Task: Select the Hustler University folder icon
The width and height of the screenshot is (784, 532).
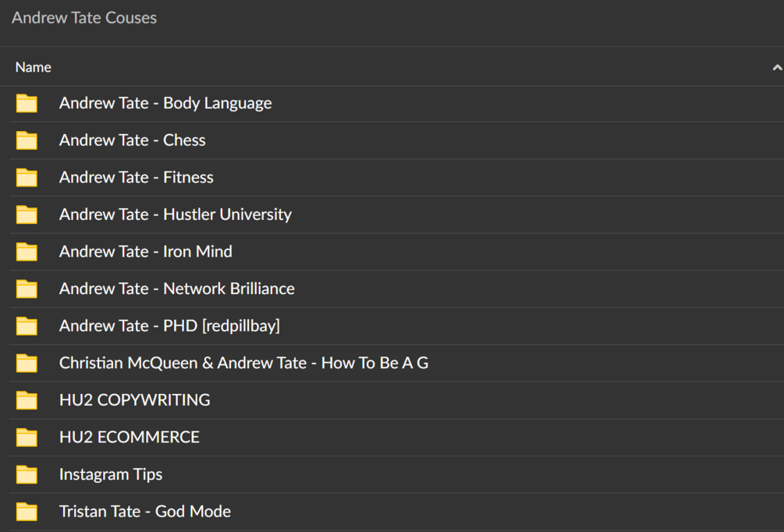Action: [27, 215]
